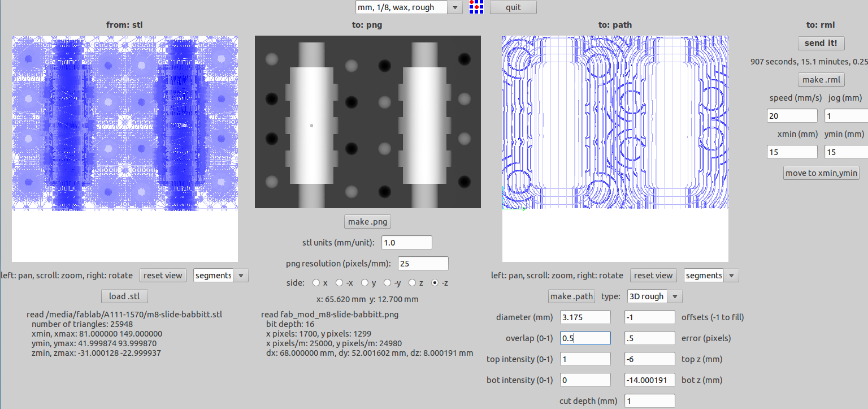Click move to xmin,ymin button

coord(821,173)
